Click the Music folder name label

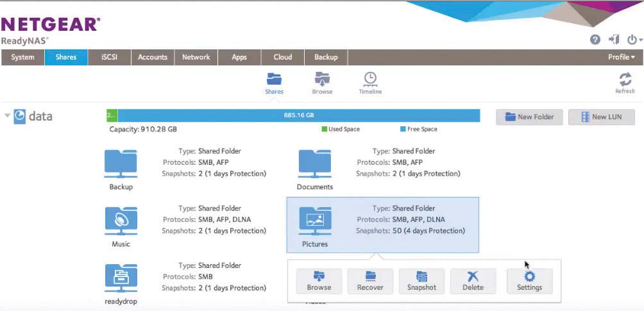[x=121, y=244]
